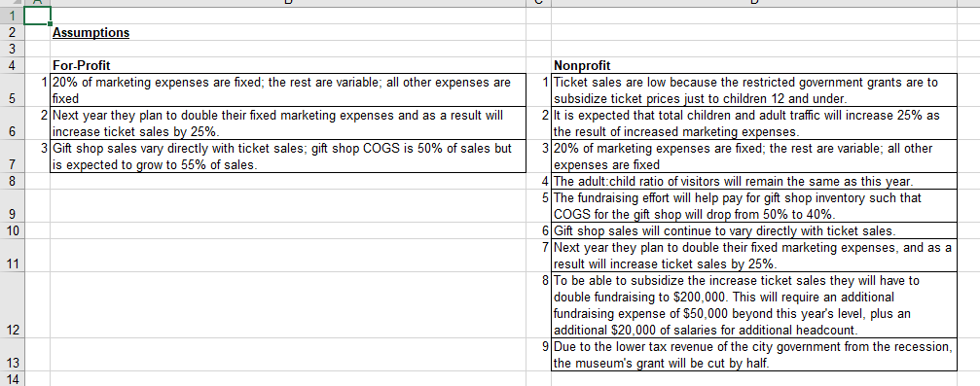The height and width of the screenshot is (386, 980).
Task: Select number 2 cell beside For-Profit ticket sales assumption
Action: click(37, 123)
